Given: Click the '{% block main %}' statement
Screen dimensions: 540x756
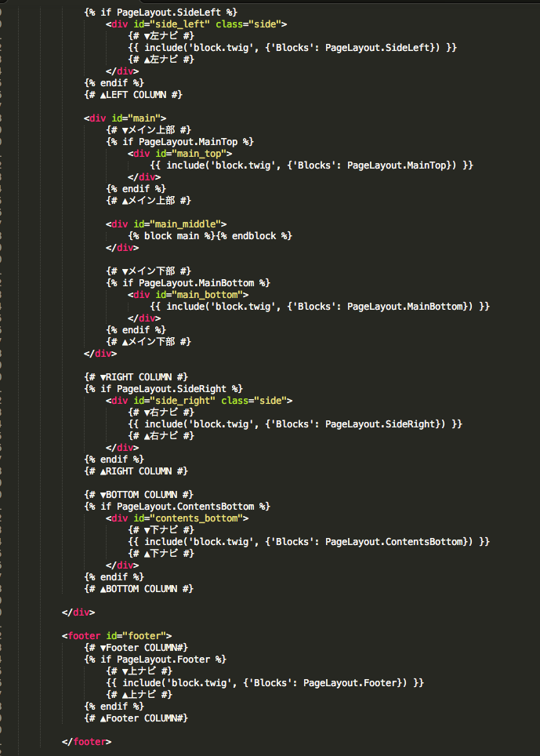Looking at the screenshot, I should pyautogui.click(x=172, y=236).
